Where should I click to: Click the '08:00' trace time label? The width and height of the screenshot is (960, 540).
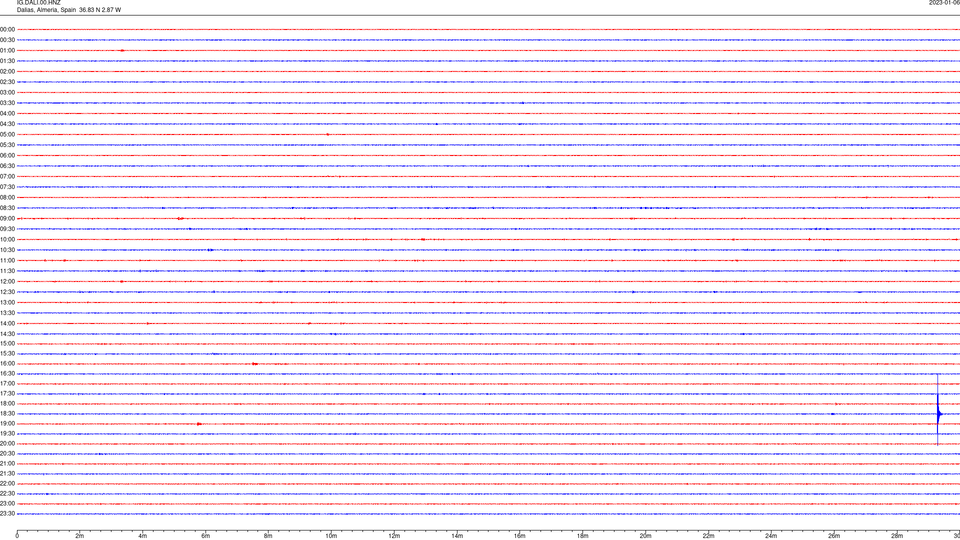pos(7,198)
